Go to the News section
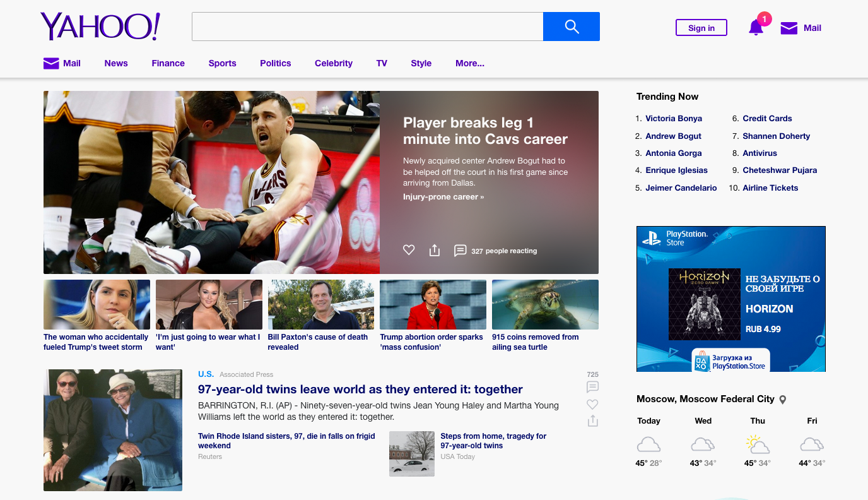Image resolution: width=868 pixels, height=500 pixels. coord(116,63)
